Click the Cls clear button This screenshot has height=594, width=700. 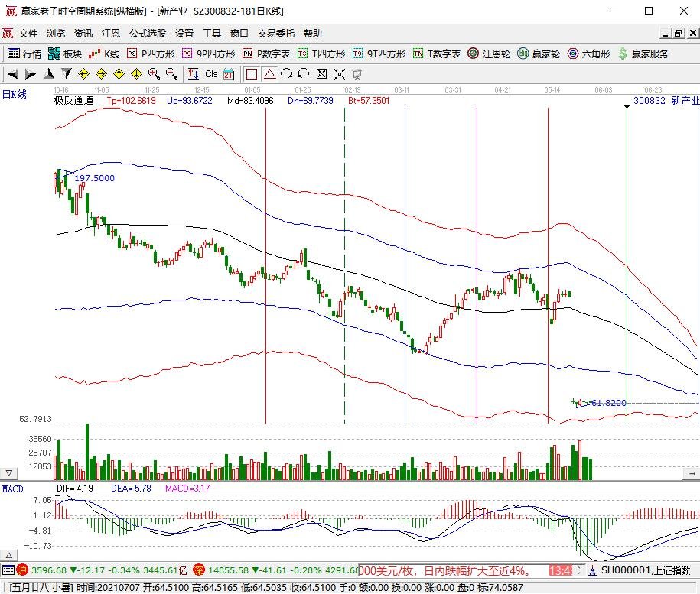[x=211, y=74]
